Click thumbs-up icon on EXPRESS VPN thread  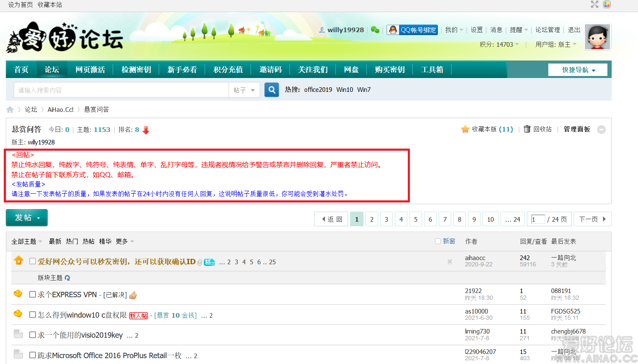click(133, 296)
